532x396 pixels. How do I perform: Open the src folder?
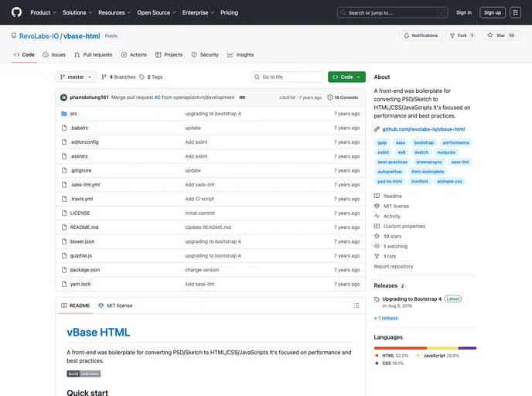tap(73, 114)
